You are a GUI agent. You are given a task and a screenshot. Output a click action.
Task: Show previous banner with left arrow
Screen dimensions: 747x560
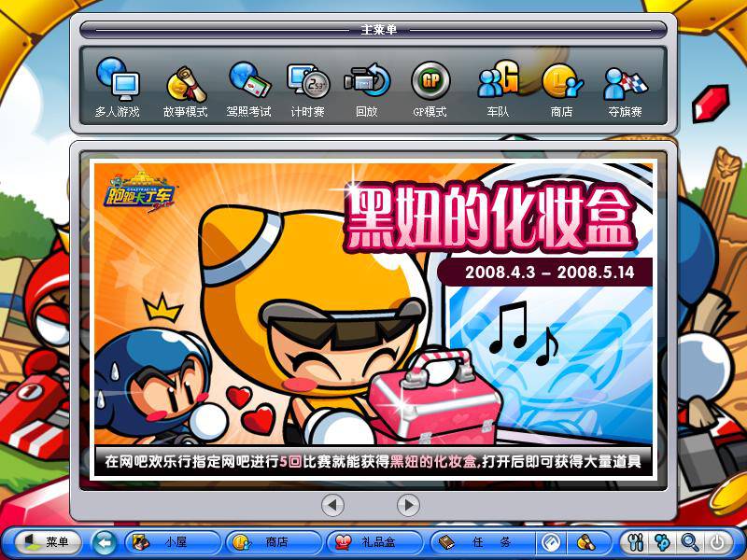(332, 505)
